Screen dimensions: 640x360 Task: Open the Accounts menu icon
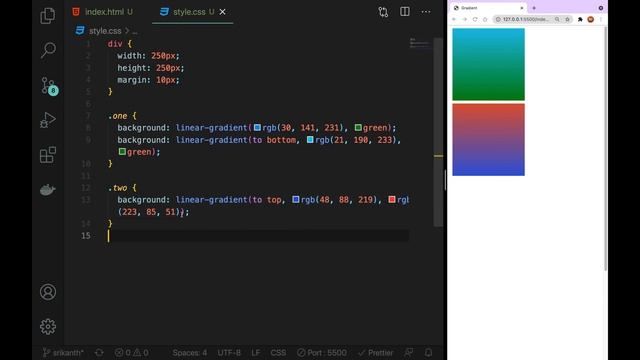point(48,292)
